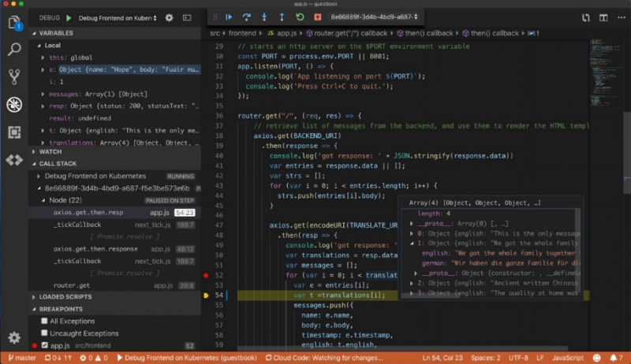Grab the debug toolbar drag handle

(x=215, y=17)
